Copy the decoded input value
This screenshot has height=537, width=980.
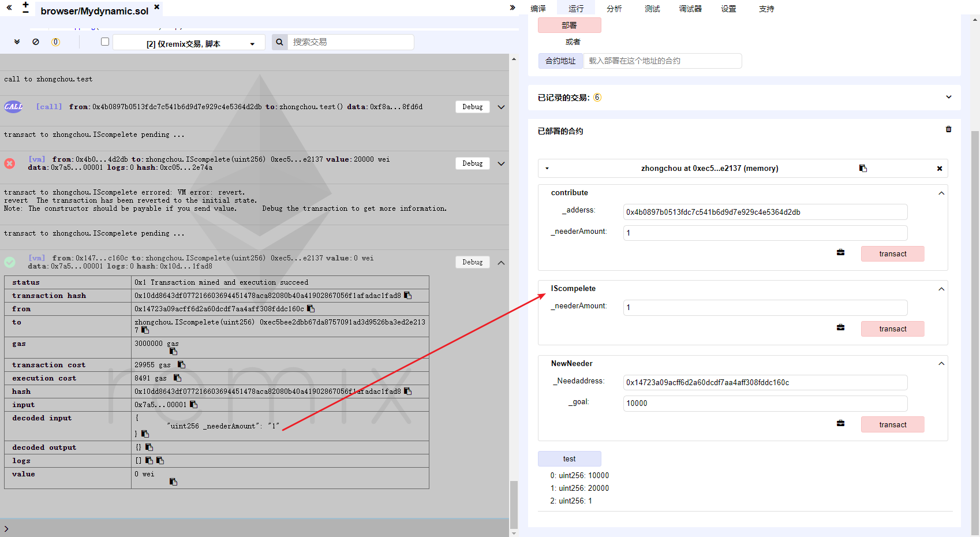[145, 434]
